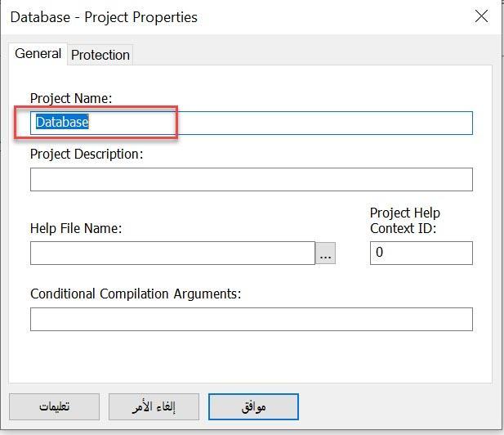Click the Conditional Compilation Arguments field

(252, 319)
